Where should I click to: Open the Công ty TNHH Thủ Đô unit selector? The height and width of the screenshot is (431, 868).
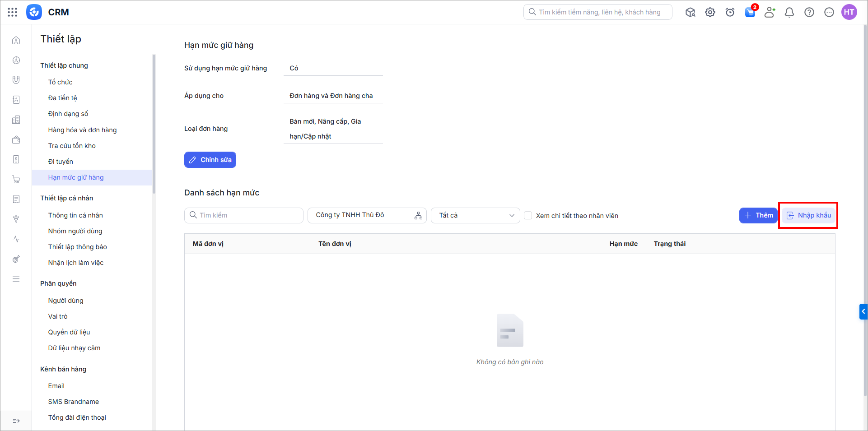(367, 215)
